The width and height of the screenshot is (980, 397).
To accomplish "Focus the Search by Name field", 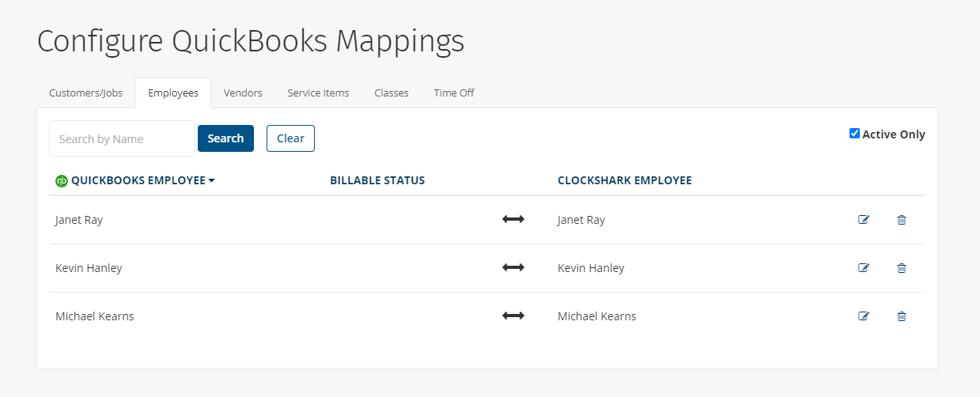I will [122, 138].
